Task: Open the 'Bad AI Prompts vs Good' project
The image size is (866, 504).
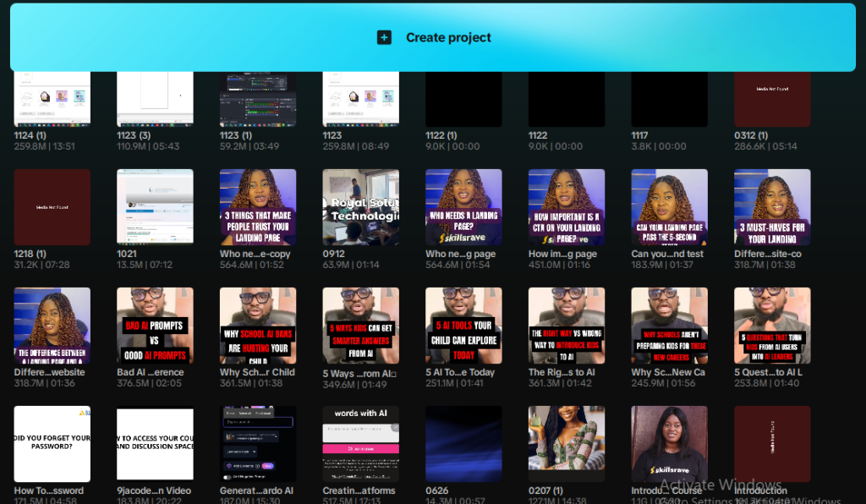Action: click(x=155, y=326)
